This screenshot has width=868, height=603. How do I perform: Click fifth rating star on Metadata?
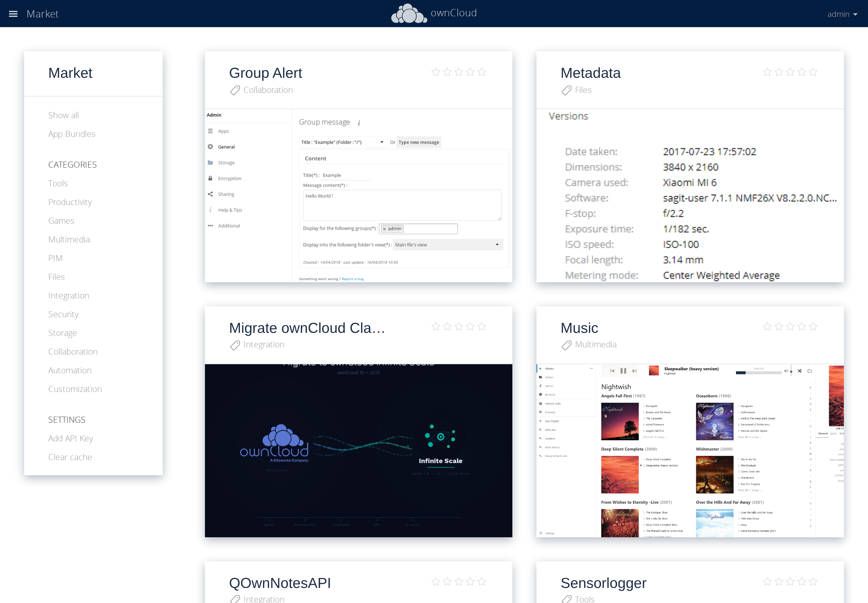[x=813, y=72]
